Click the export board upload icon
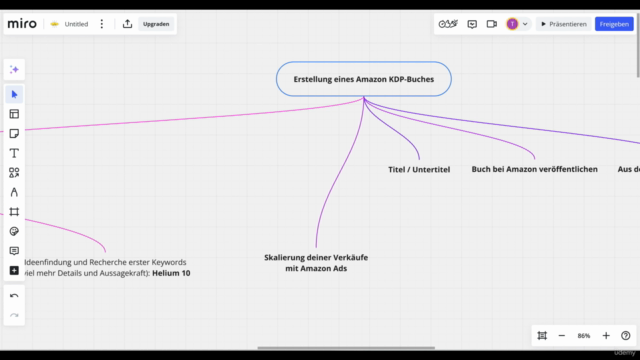Image resolution: width=640 pixels, height=360 pixels. click(x=127, y=24)
